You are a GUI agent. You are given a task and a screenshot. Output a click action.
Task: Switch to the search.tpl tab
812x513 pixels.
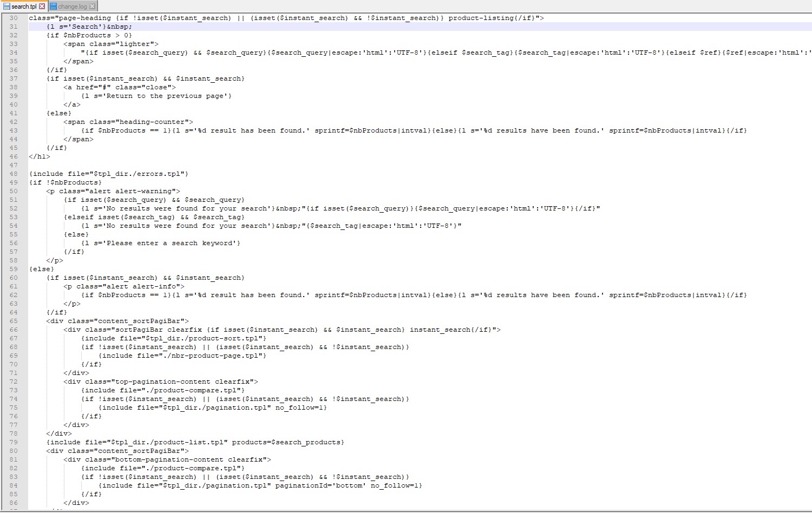click(x=24, y=6)
